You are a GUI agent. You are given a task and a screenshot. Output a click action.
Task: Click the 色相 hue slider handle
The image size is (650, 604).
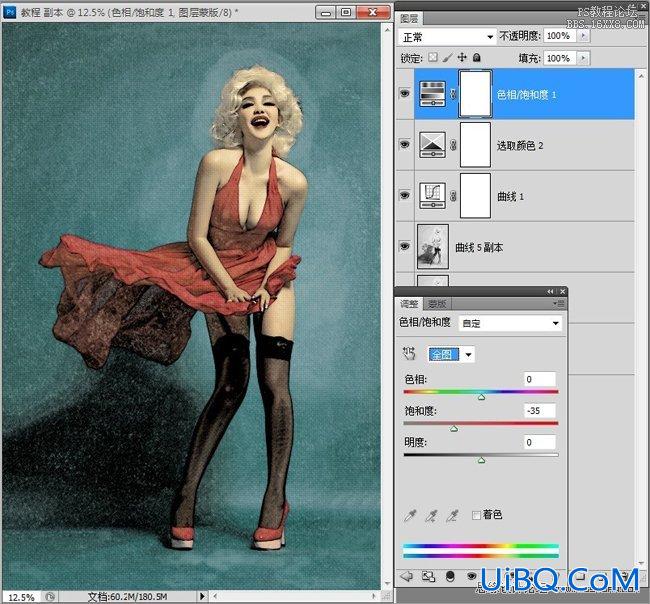pyautogui.click(x=481, y=397)
